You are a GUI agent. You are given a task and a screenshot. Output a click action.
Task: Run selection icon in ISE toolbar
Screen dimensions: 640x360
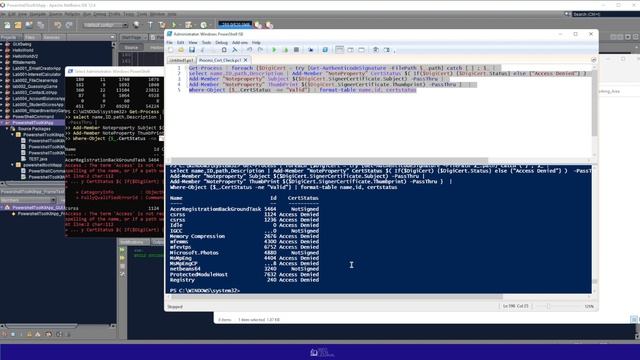click(285, 50)
